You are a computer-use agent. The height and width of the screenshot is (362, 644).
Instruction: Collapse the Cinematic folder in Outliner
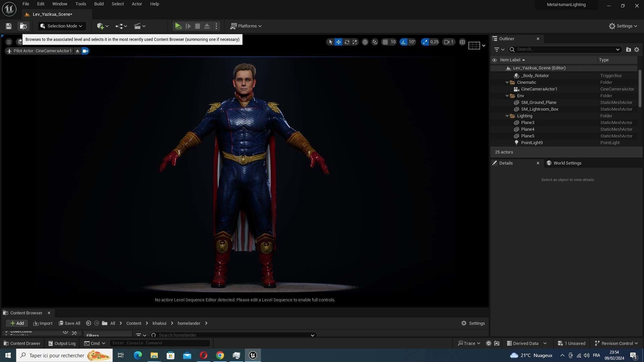(x=507, y=82)
